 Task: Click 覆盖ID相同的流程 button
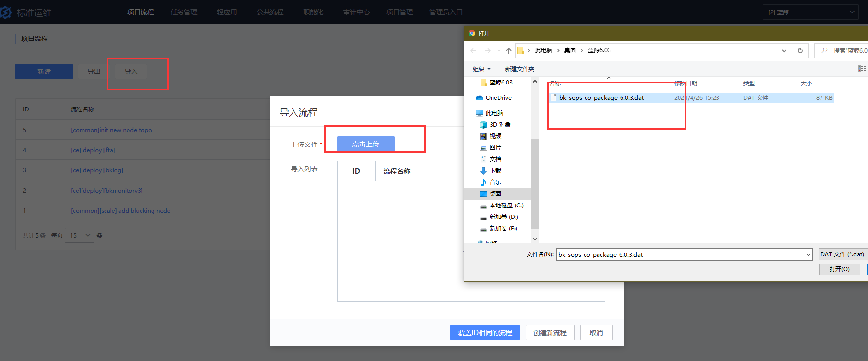tap(485, 333)
